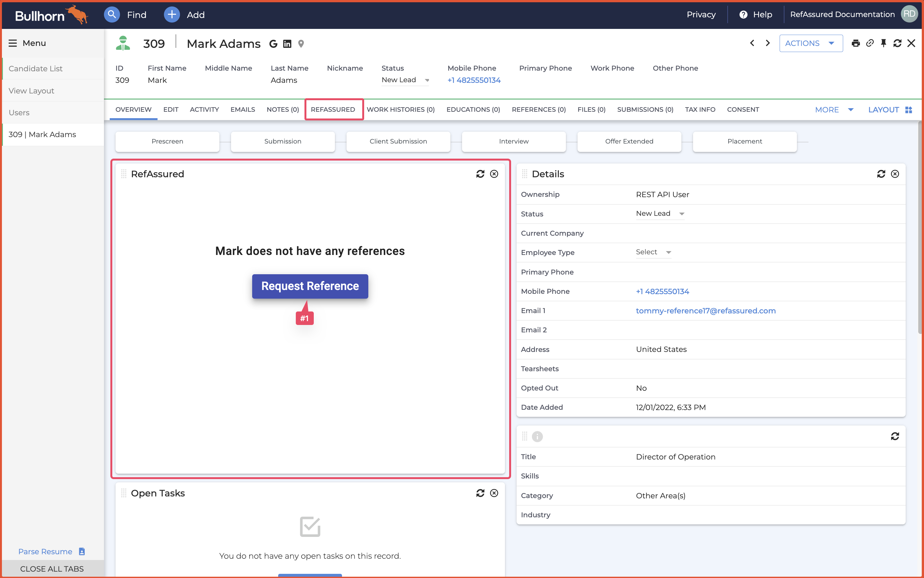Open the EDUCATIONS (0) tab
Screen dimensions: 924x578
tap(473, 110)
